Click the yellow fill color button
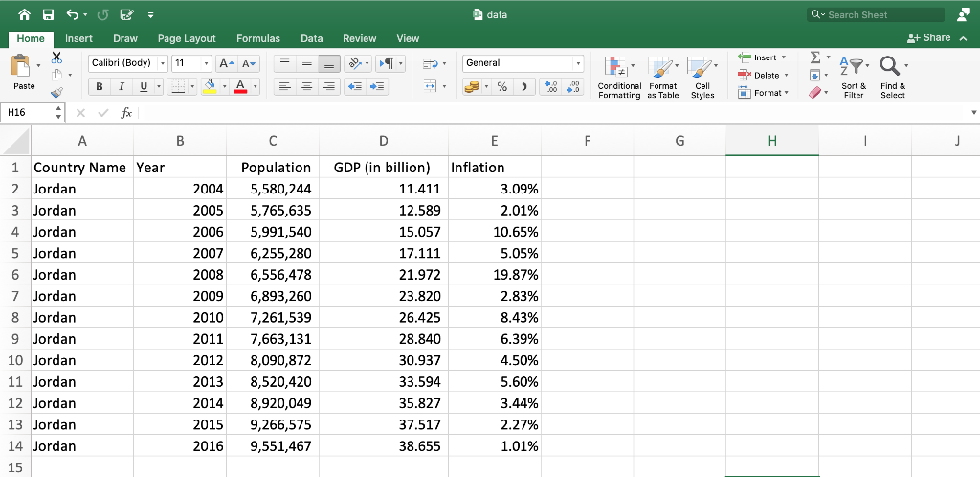This screenshot has height=477, width=980. (x=210, y=87)
